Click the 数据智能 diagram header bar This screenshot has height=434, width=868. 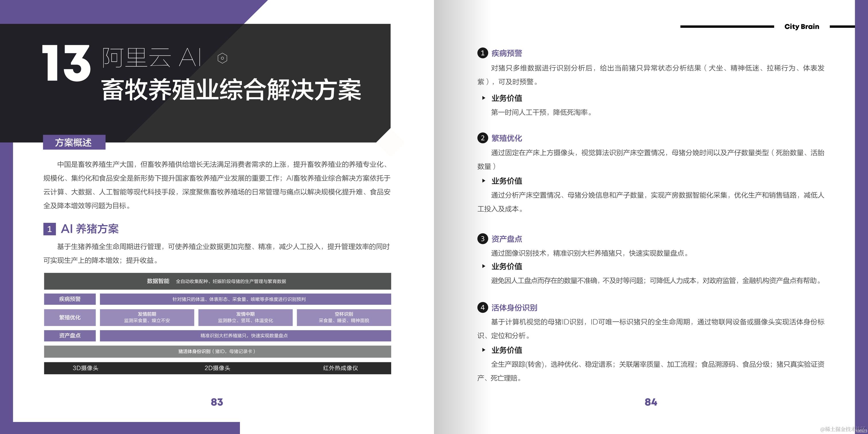pyautogui.click(x=217, y=281)
